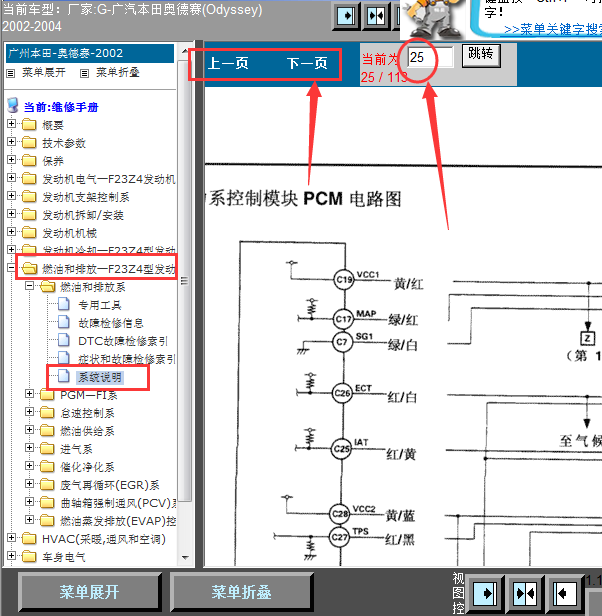Click the small 菜单折叠 list icon at the tree top
Viewport: 602px width, 616px height.
[x=84, y=73]
